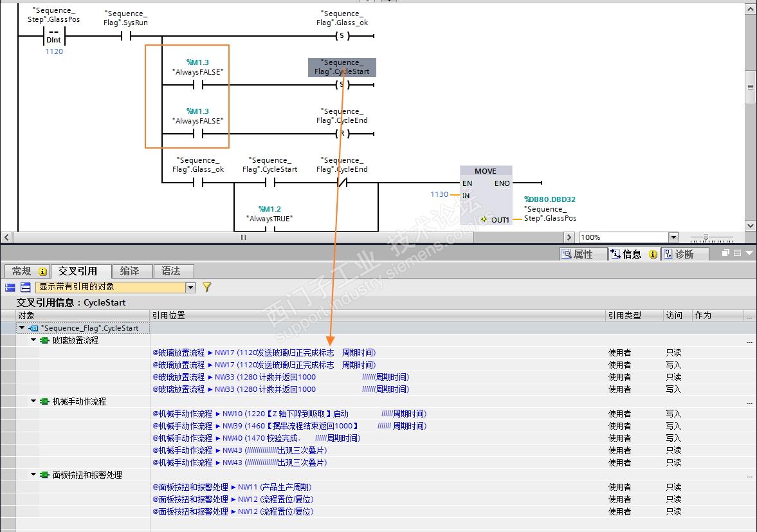Open NW11 产品生产周期 reference link
The width and height of the screenshot is (757, 532).
coord(232,487)
